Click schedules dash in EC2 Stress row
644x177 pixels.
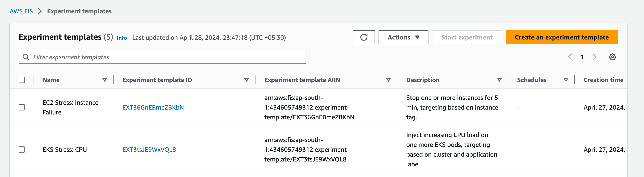pos(519,108)
